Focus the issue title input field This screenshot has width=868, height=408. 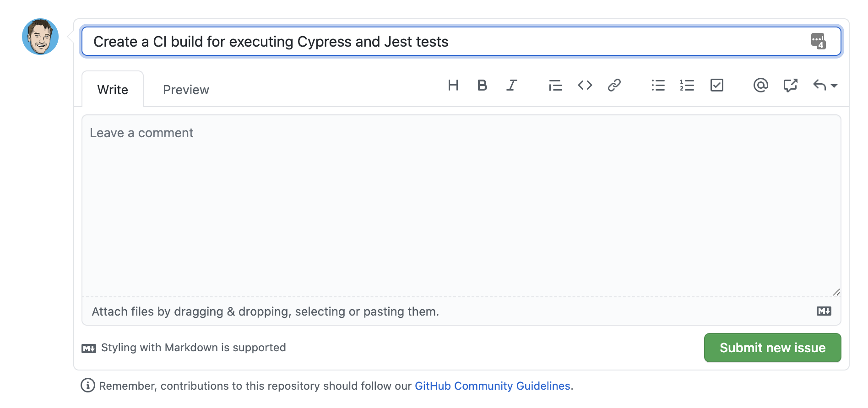tap(461, 41)
